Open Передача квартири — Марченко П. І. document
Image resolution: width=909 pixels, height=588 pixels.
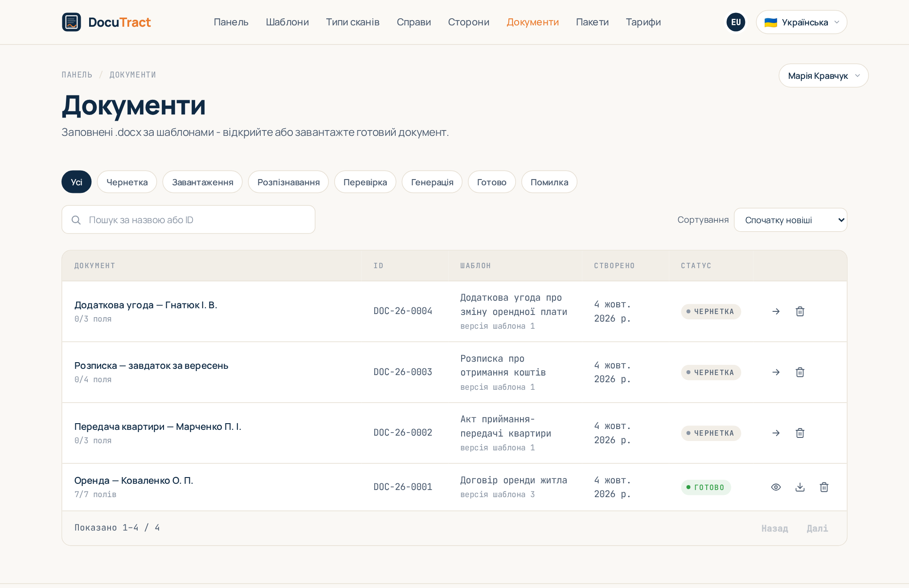point(158,426)
